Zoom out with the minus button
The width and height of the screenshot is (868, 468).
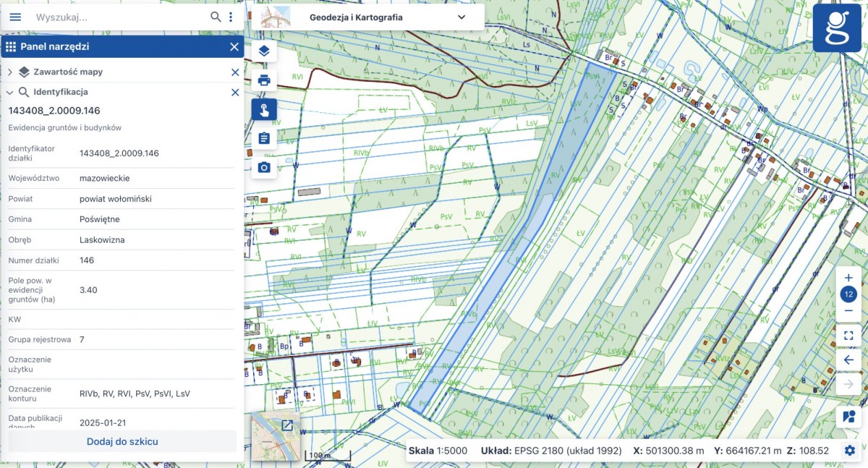[849, 310]
